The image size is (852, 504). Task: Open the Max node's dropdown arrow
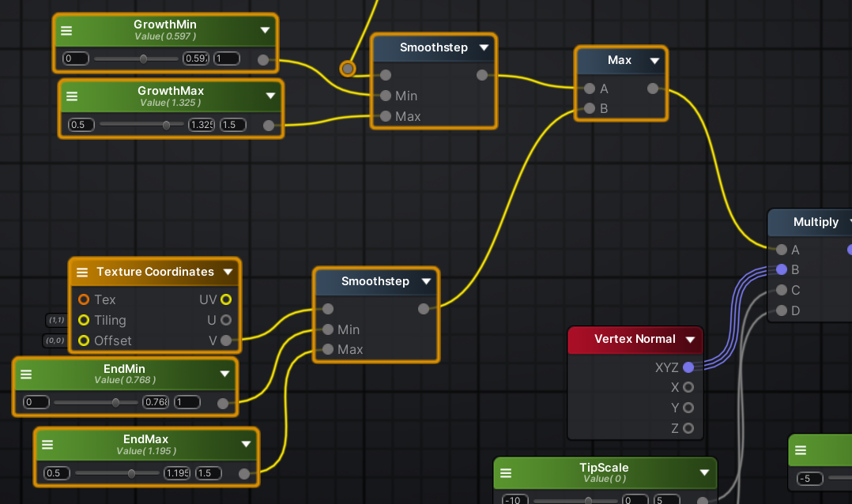pos(654,60)
